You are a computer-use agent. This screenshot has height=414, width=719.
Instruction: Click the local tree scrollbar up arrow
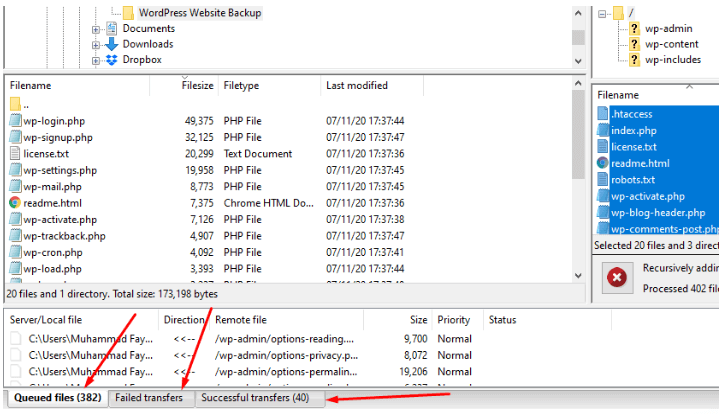[x=578, y=13]
